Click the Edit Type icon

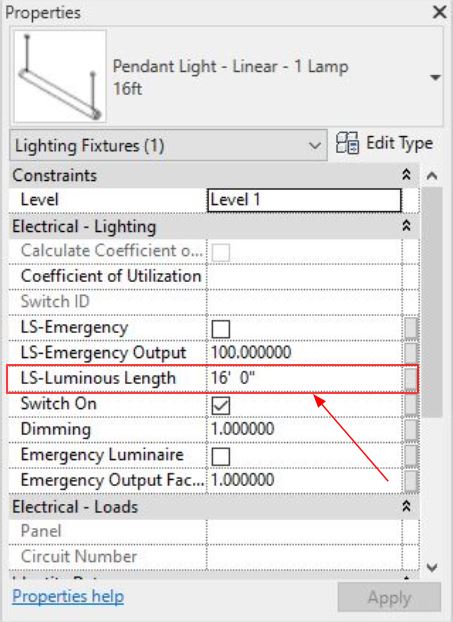347,143
